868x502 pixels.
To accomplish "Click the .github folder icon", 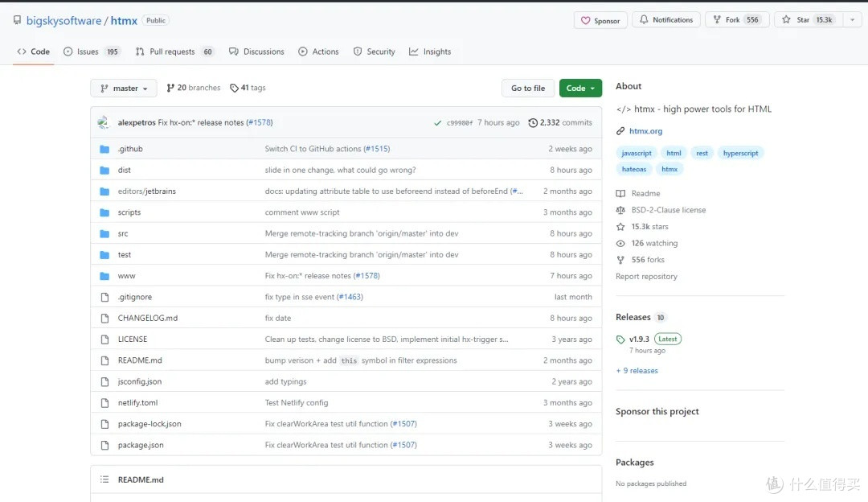I will (x=104, y=149).
